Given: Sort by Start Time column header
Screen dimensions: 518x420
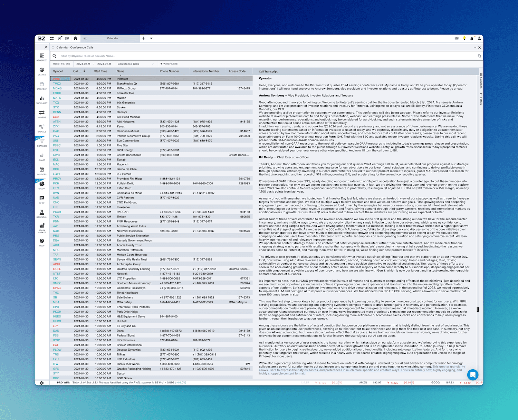Looking at the screenshot, I should pyautogui.click(x=101, y=71).
